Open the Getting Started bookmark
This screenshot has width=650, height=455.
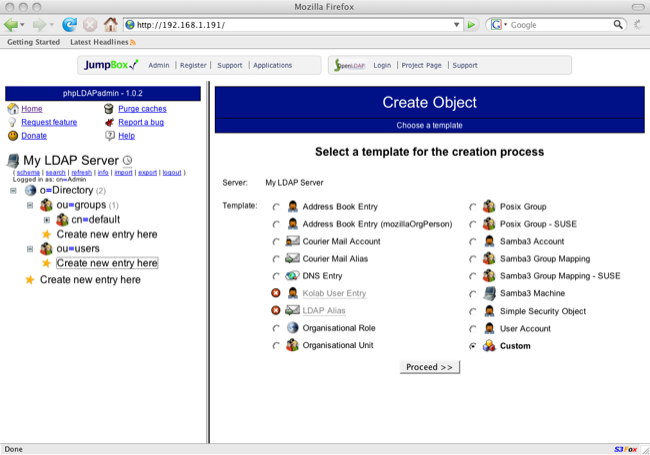pyautogui.click(x=34, y=42)
